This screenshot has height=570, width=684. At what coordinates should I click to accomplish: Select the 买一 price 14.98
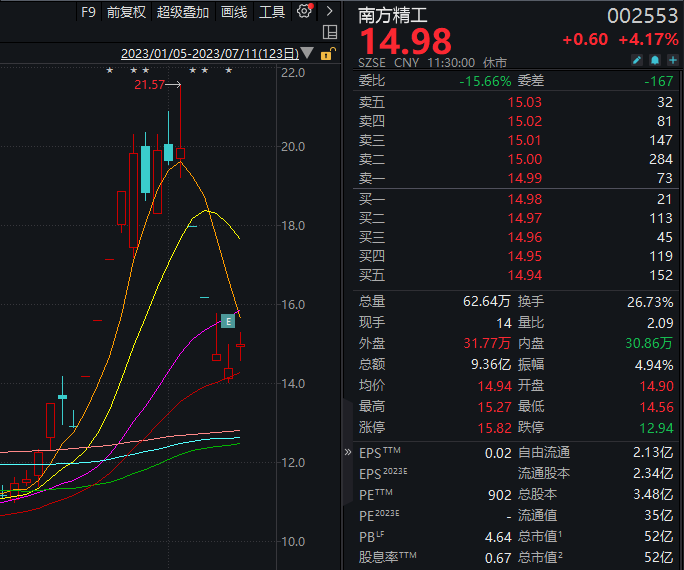tap(524, 199)
